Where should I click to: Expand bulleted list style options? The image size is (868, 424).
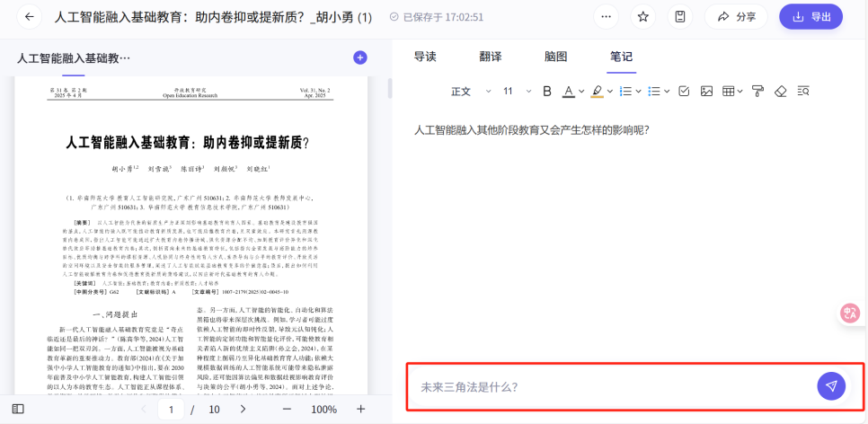point(667,92)
